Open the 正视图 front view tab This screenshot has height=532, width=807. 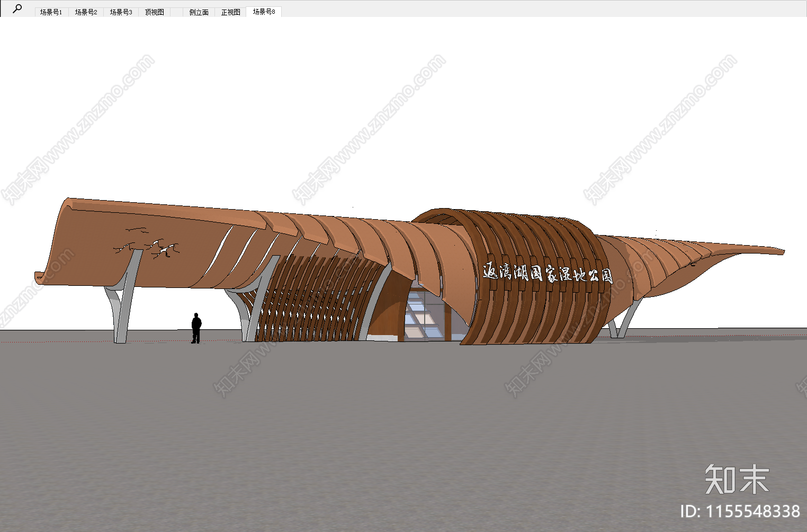point(231,12)
